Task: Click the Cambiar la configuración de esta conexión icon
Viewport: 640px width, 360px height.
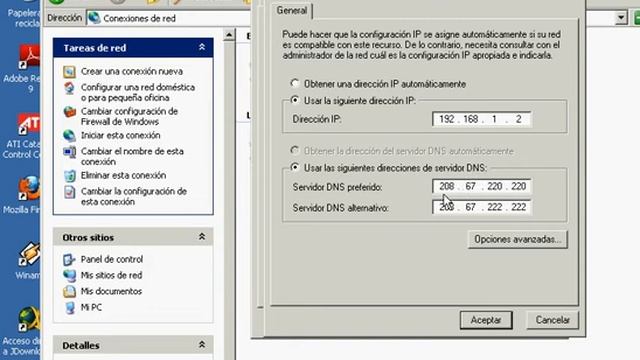Action: (69, 192)
